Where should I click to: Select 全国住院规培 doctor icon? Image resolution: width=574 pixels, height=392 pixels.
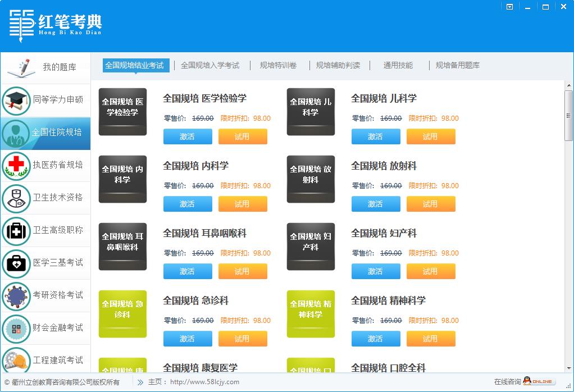coord(15,134)
